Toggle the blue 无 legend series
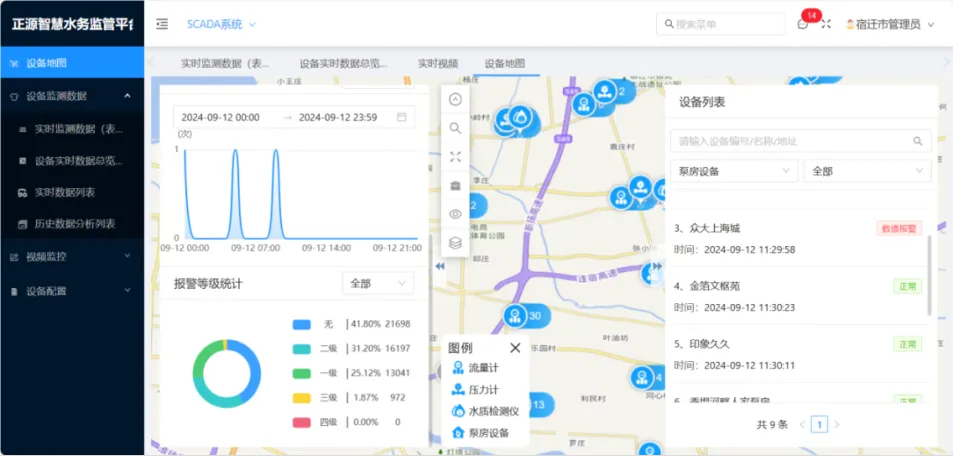 point(303,324)
